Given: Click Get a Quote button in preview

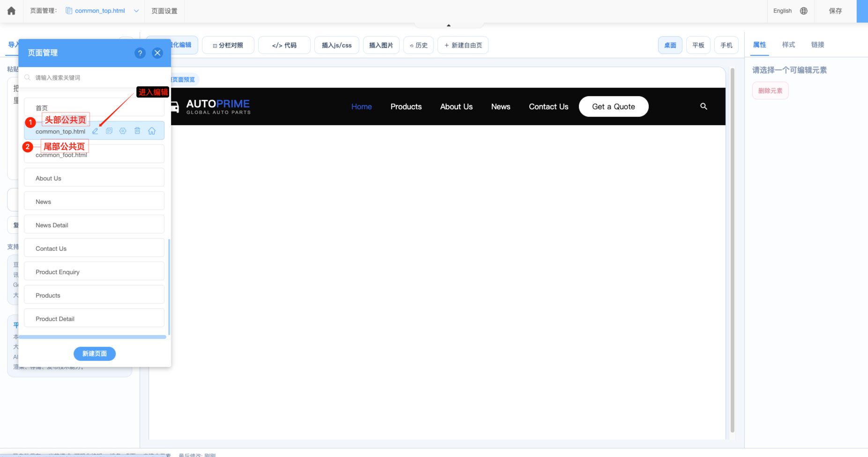Looking at the screenshot, I should pyautogui.click(x=614, y=106).
